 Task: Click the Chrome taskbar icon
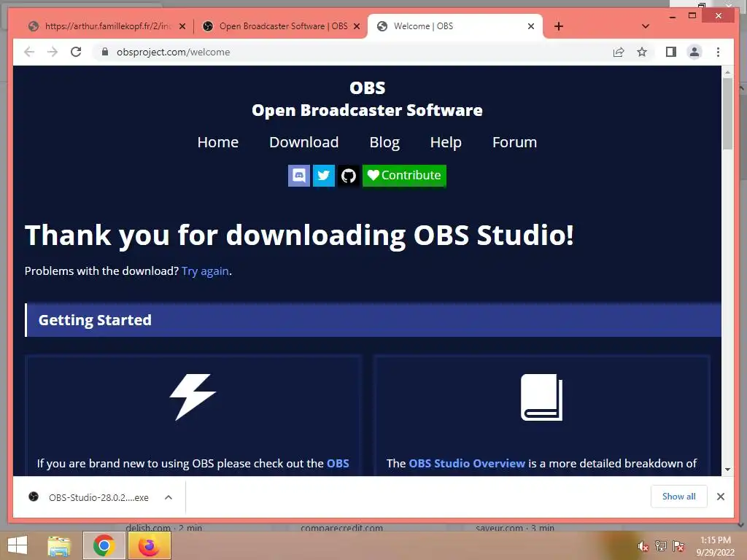pyautogui.click(x=104, y=545)
